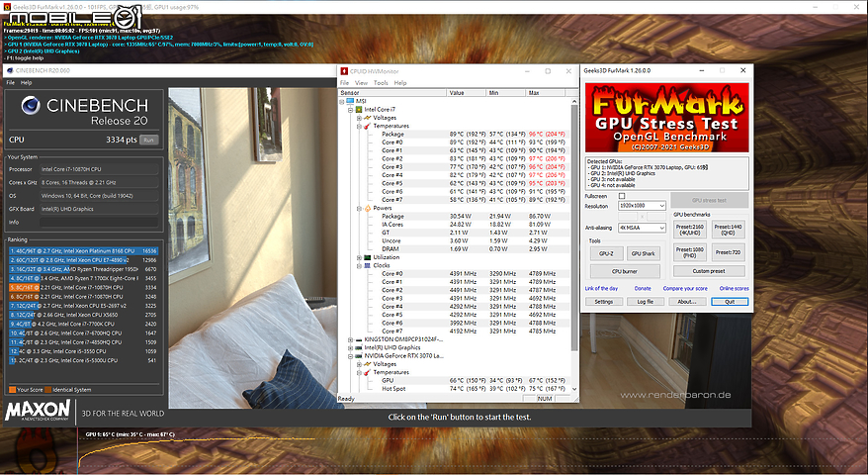Viewport: 868px width, 475px height.
Task: Open the Help menu in HWMonitor
Action: (x=400, y=82)
